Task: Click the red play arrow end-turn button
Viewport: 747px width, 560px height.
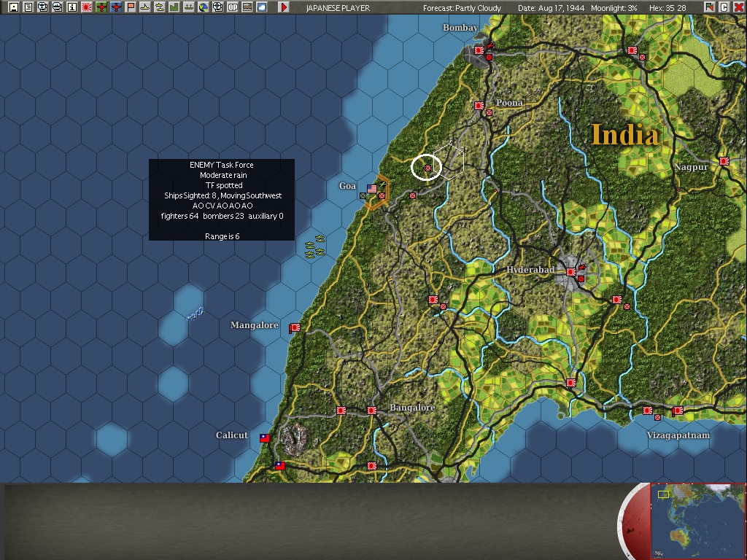Action: click(x=284, y=7)
